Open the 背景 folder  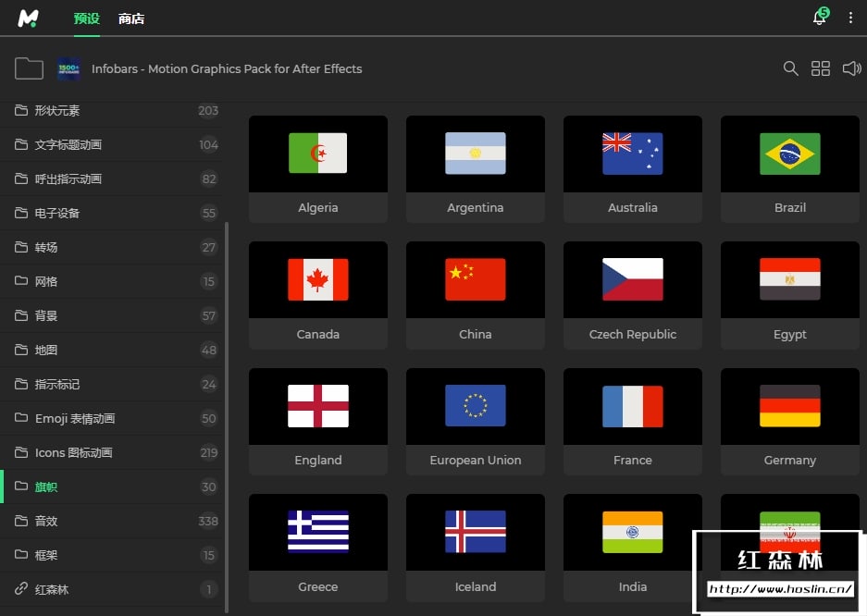pyautogui.click(x=112, y=316)
